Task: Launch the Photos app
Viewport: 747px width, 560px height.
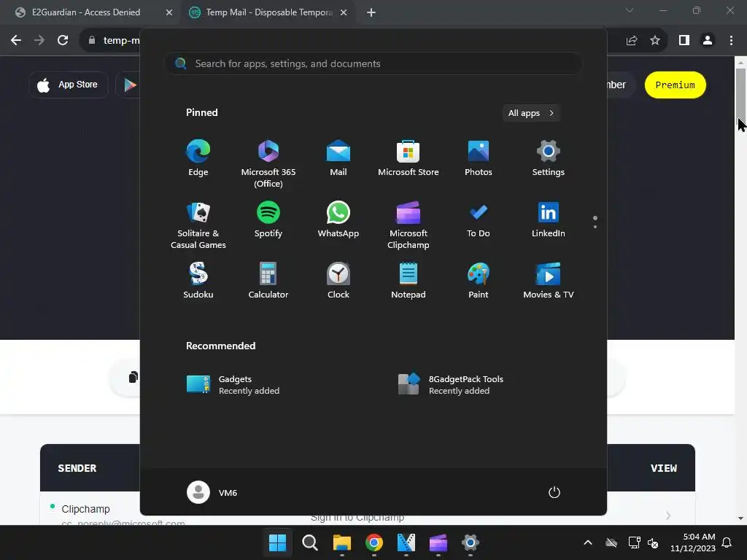Action: pos(479,158)
